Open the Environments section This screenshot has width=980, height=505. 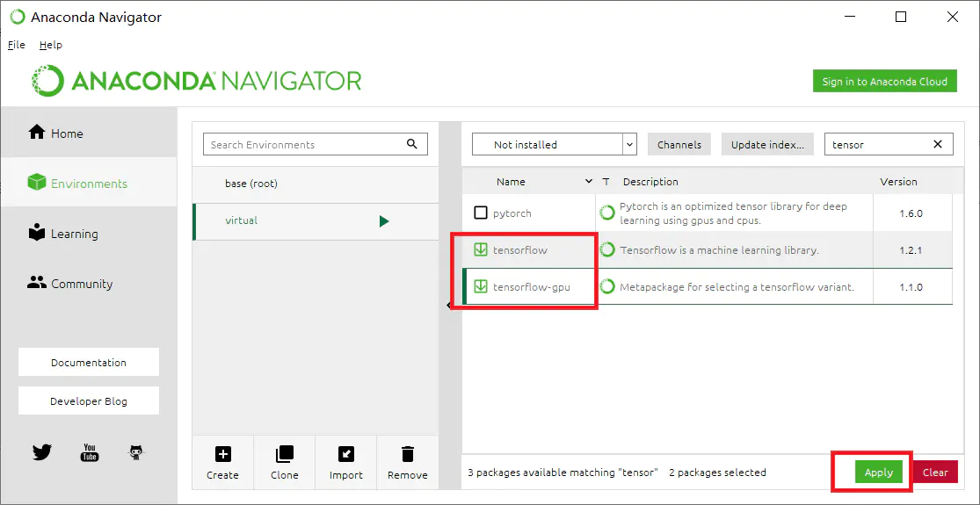point(89,183)
